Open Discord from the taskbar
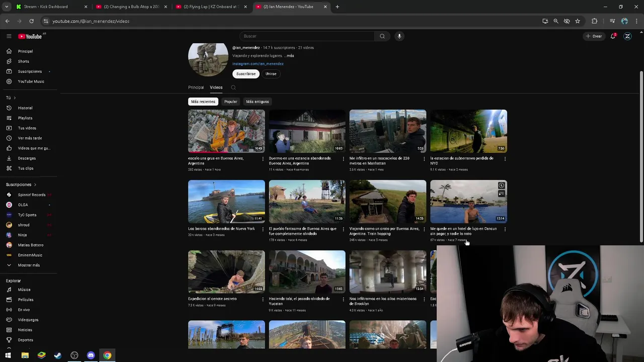The image size is (644, 362). [91, 355]
